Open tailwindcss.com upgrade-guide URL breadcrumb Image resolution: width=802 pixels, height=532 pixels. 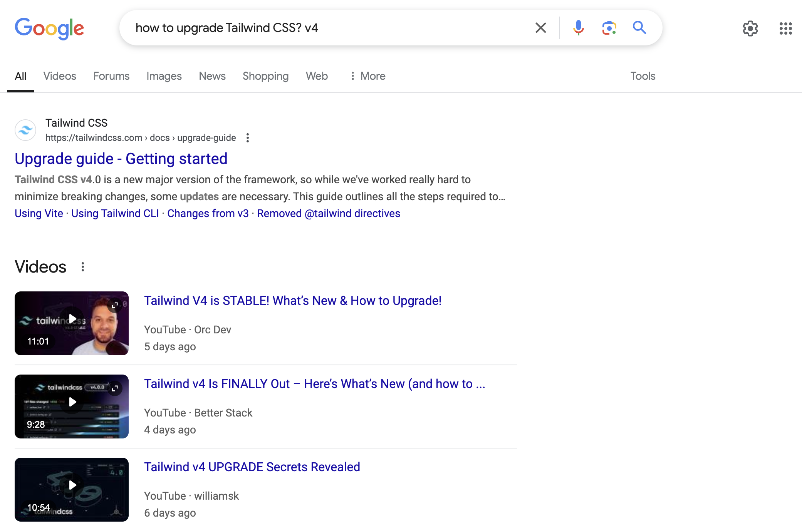click(141, 138)
